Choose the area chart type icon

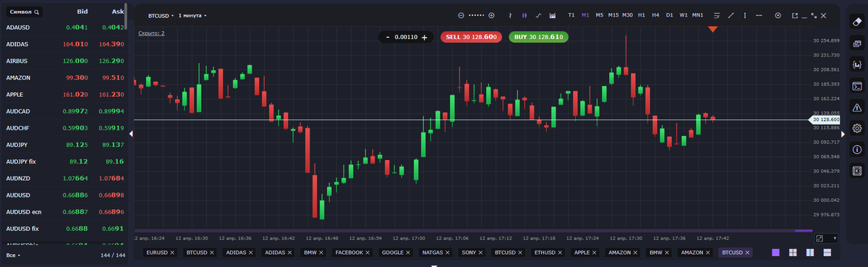553,15
